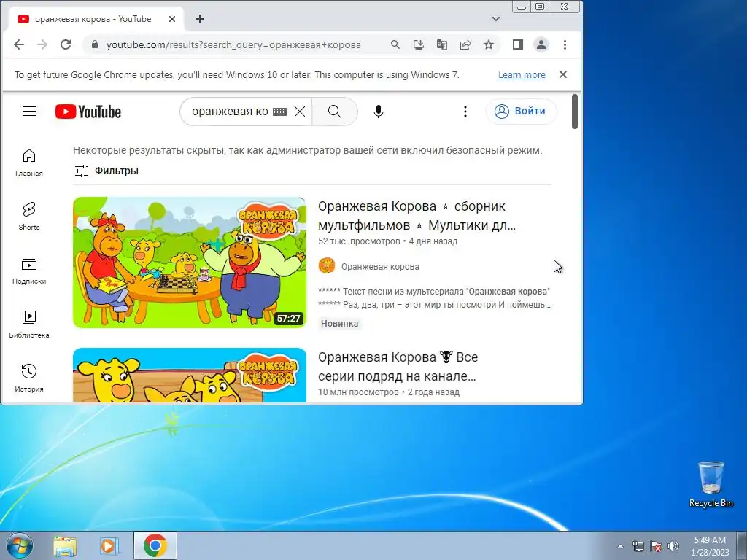747x560 pixels.
Task: Open the translate page icon
Action: click(x=441, y=44)
